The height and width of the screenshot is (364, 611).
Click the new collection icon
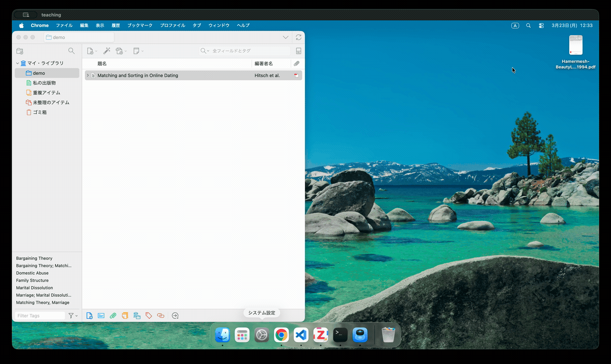[x=20, y=51]
